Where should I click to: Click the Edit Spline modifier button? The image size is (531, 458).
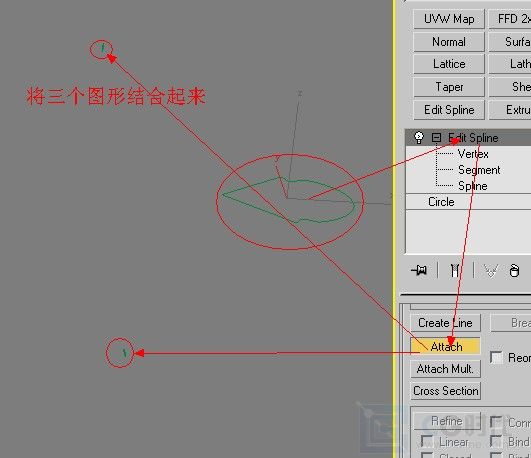pos(449,110)
